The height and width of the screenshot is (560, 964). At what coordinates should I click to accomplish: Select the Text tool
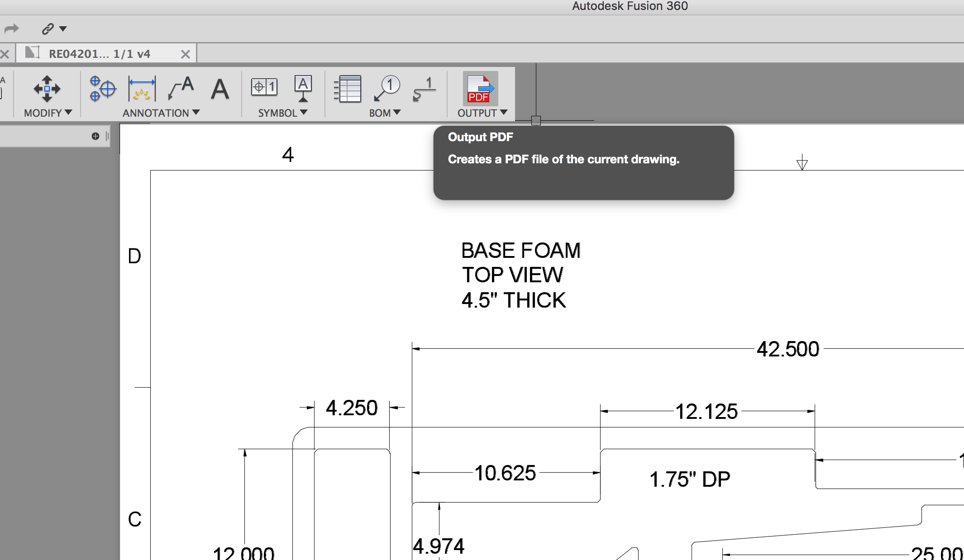[220, 89]
